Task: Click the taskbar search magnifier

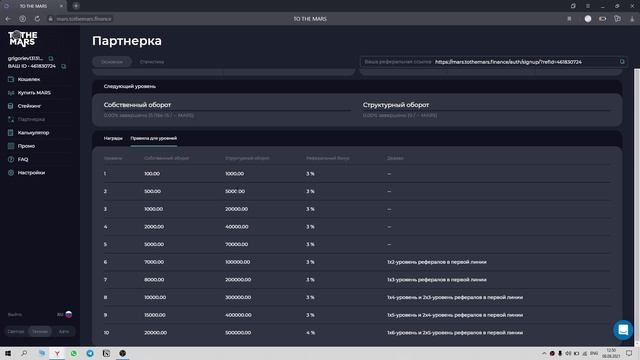Action: pos(24,353)
